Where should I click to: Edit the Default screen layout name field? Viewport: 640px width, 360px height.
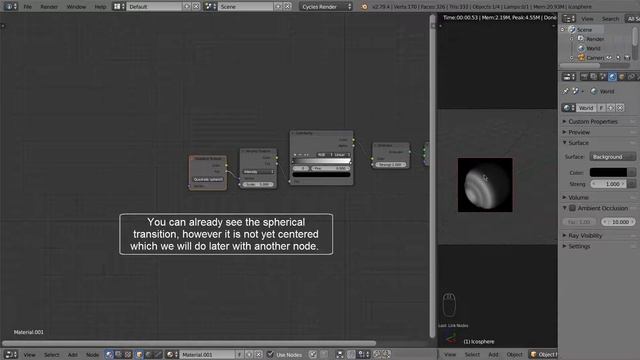[154, 7]
